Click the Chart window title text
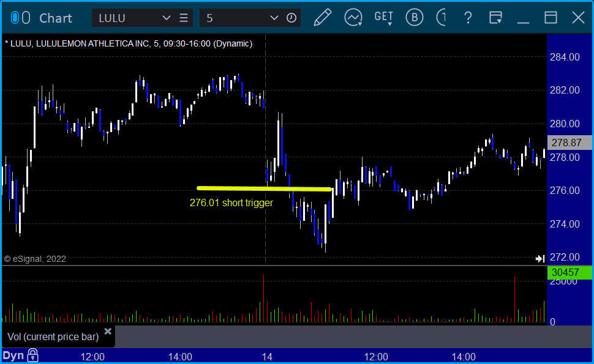 click(56, 18)
